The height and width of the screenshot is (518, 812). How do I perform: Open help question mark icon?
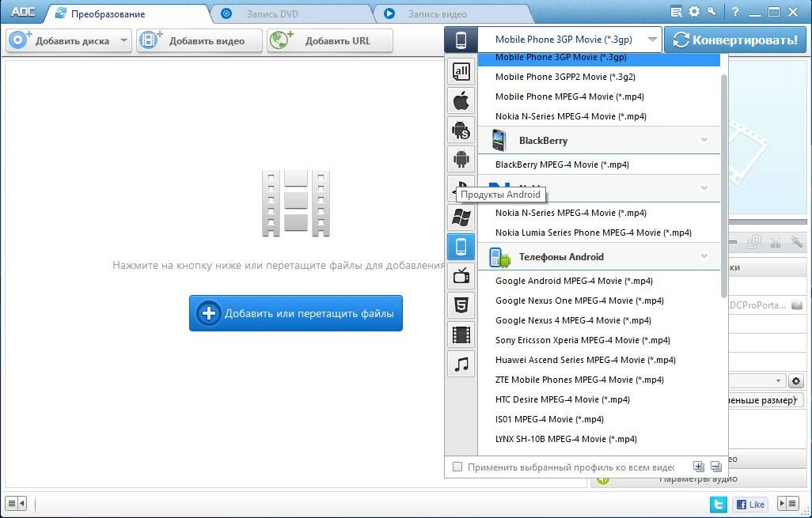tap(735, 11)
